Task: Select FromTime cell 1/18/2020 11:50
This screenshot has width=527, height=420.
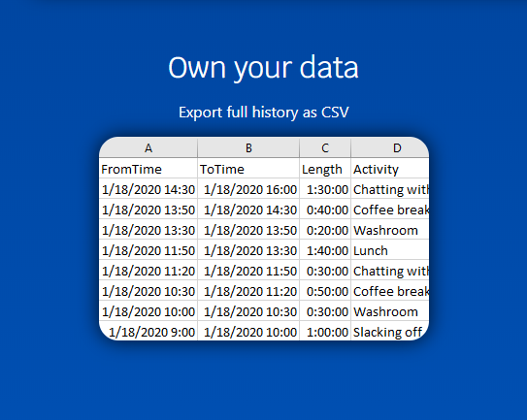Action: click(x=148, y=250)
